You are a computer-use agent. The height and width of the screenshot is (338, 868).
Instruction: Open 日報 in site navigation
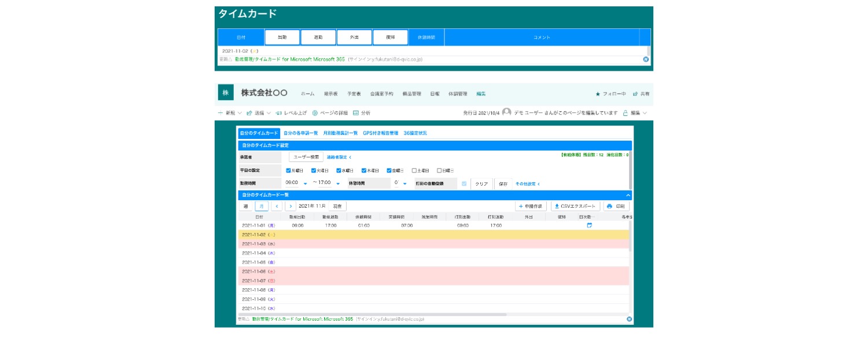click(435, 94)
